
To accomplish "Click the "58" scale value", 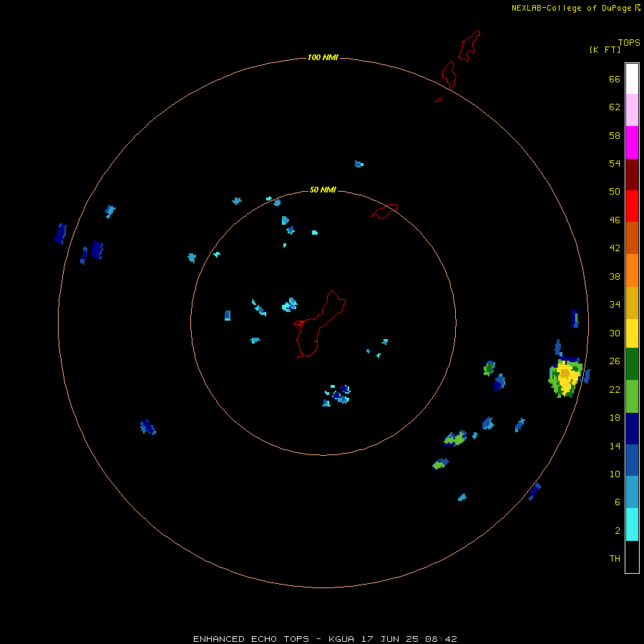I will (615, 135).
